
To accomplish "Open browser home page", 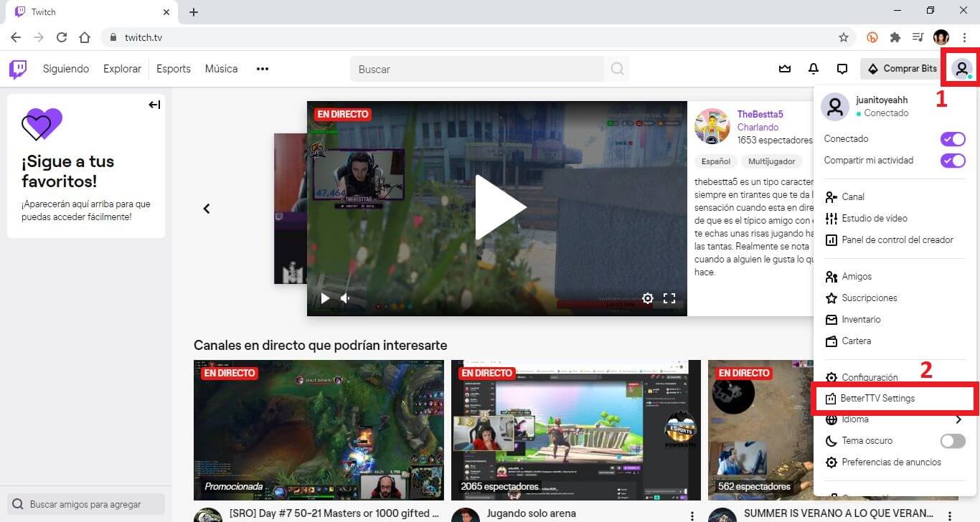I will 85,37.
